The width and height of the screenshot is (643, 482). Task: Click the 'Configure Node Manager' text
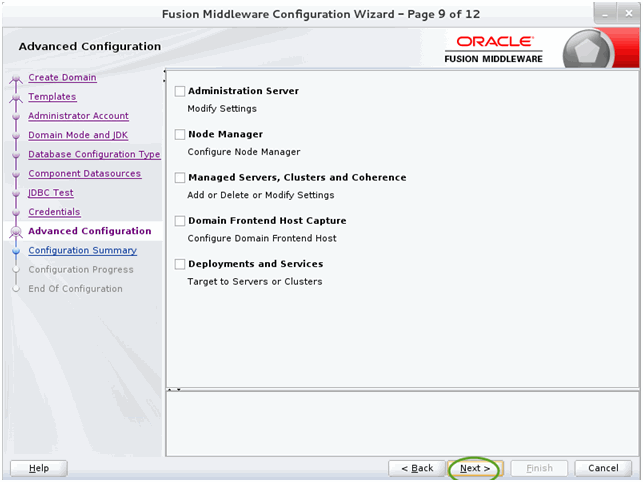pos(244,152)
